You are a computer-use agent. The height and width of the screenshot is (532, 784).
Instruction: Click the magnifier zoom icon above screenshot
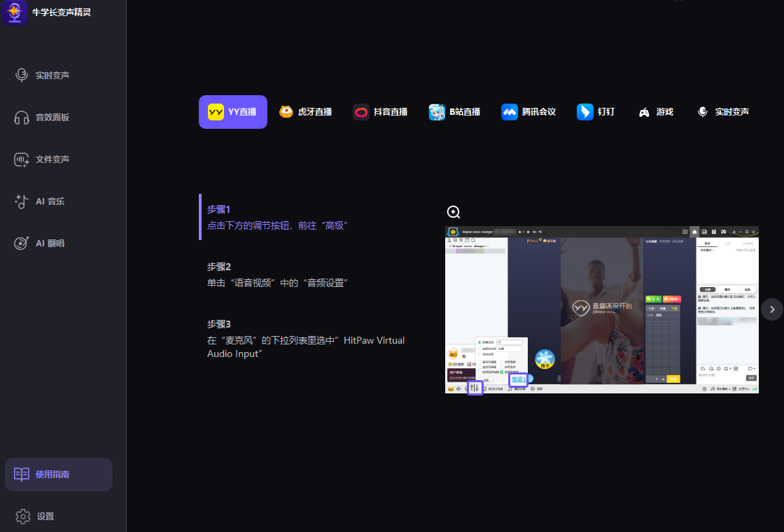pos(454,212)
